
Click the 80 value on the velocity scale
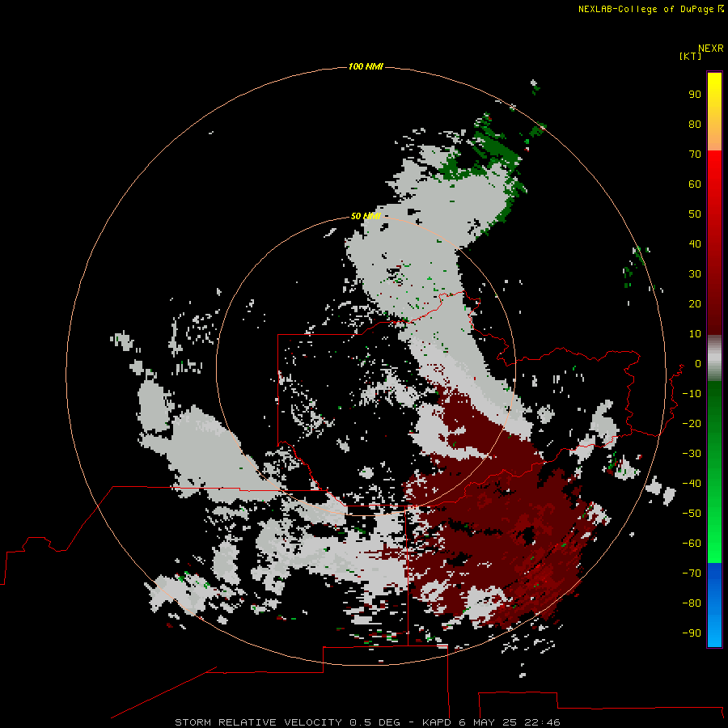click(695, 124)
